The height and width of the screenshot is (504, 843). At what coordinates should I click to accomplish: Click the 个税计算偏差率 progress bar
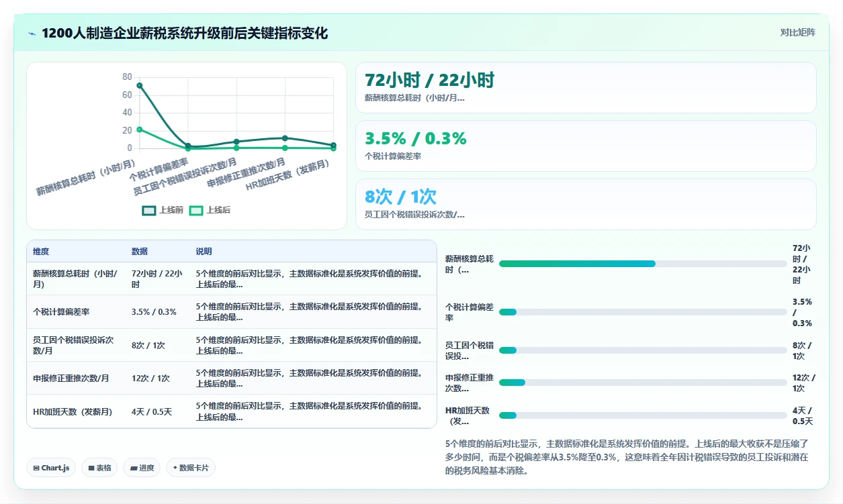[643, 312]
